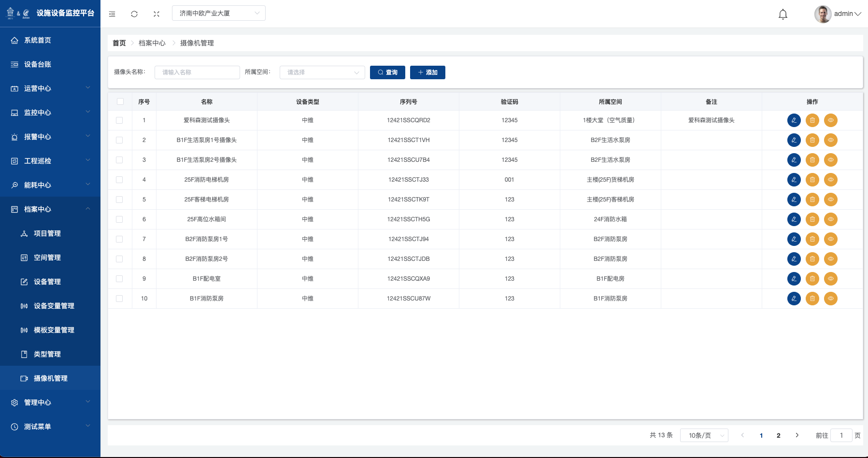The width and height of the screenshot is (868, 458).
Task: Collapse the sidebar menu icon
Action: point(112,14)
